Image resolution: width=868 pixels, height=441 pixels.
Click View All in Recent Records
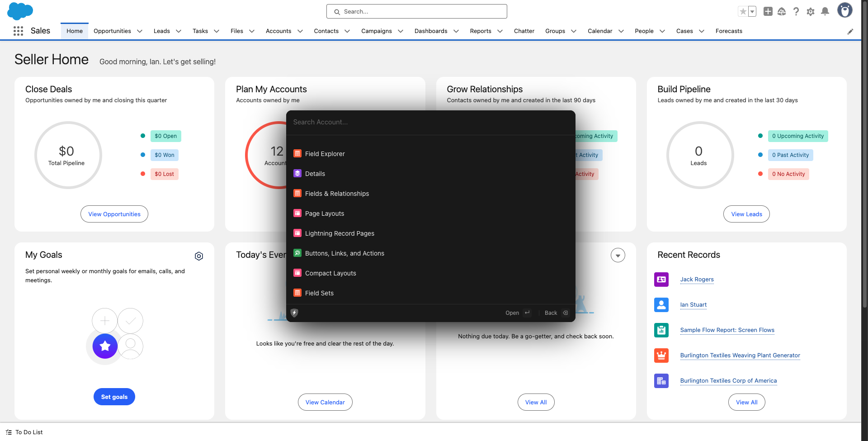tap(746, 402)
